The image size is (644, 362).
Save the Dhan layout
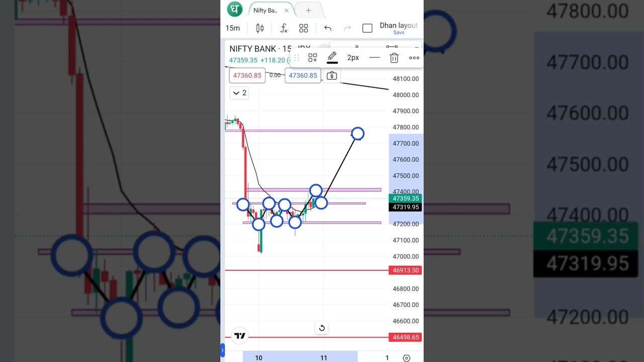[x=398, y=33]
